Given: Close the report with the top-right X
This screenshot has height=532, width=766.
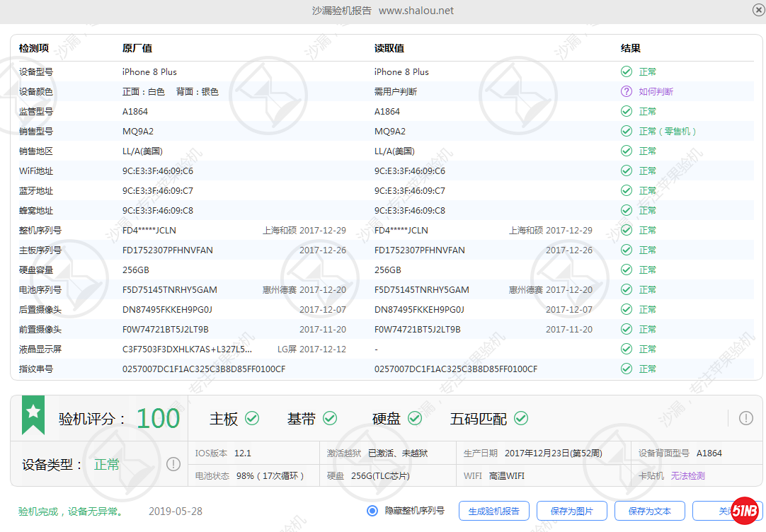Looking at the screenshot, I should (x=758, y=10).
